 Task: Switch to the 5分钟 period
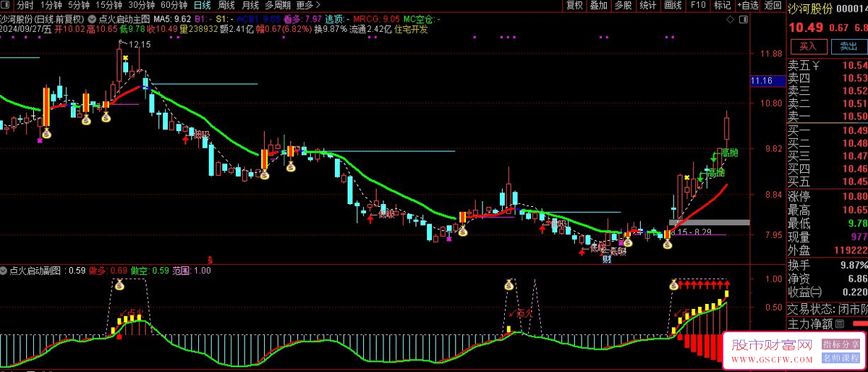[x=80, y=5]
